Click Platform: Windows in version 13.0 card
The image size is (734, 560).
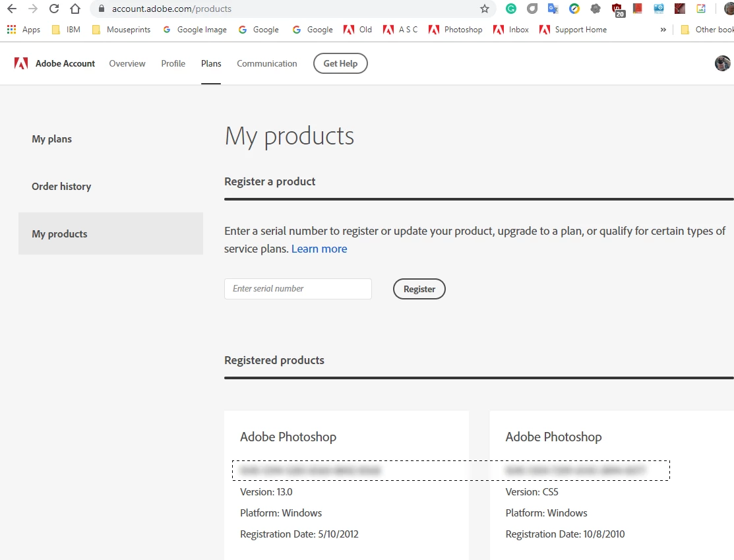[281, 513]
